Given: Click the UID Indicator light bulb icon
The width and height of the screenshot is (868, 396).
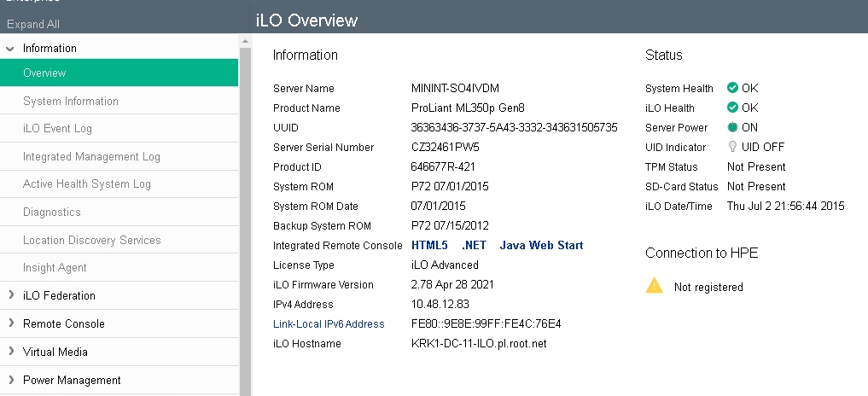Looking at the screenshot, I should tap(732, 146).
